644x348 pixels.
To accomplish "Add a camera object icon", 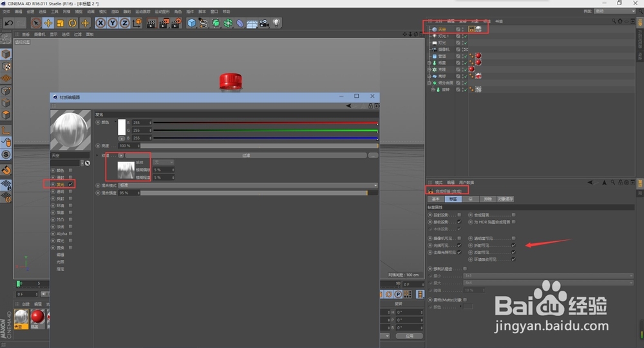I will [x=264, y=23].
